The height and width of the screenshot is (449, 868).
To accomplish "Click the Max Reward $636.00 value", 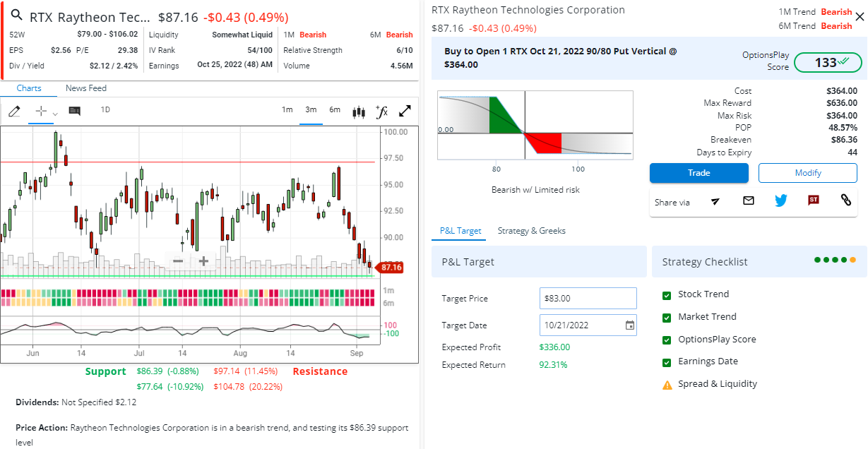I will point(842,103).
